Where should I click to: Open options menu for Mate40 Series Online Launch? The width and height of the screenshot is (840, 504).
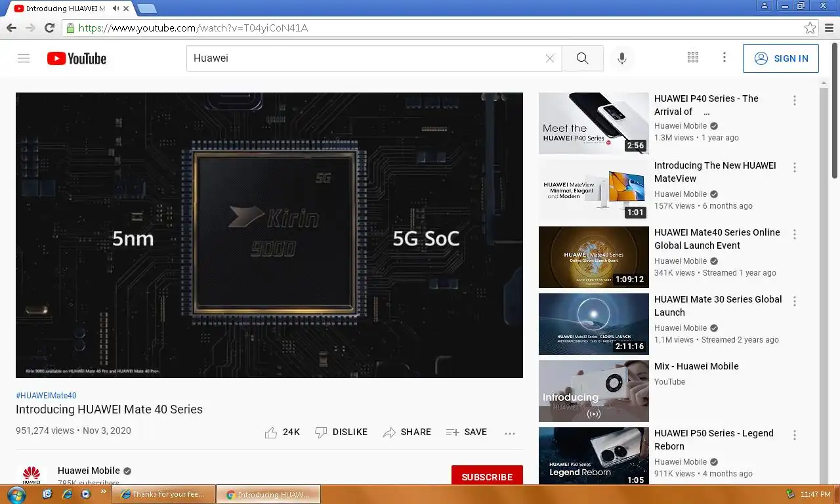[795, 234]
